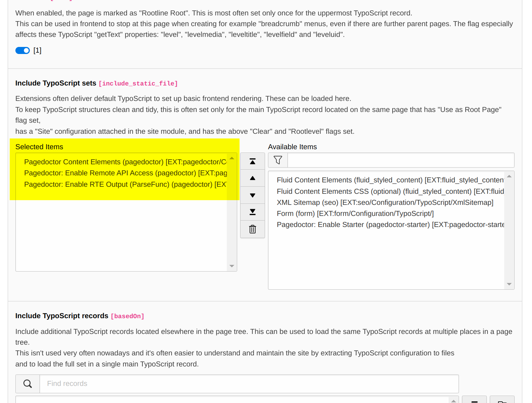Screen dimensions: 532x403
Task: Move selected item up one position
Action: coord(253,178)
